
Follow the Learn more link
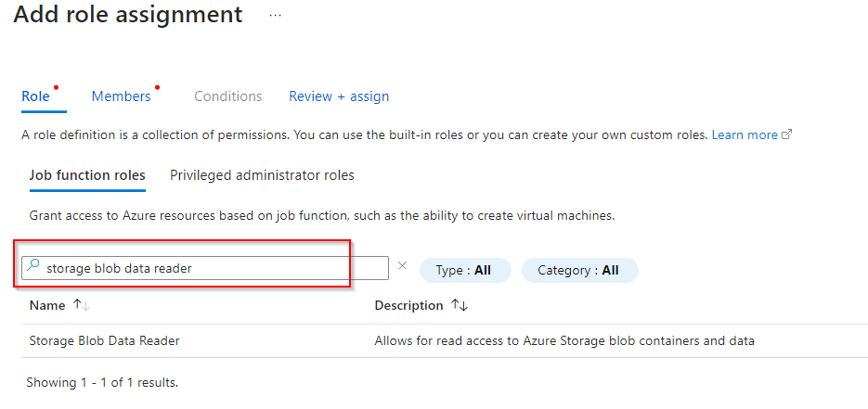click(x=745, y=134)
